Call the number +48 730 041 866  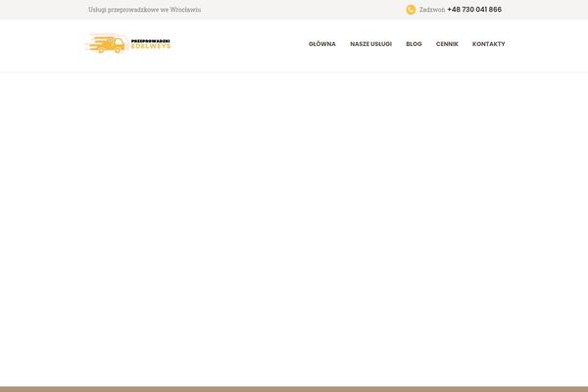coord(474,10)
